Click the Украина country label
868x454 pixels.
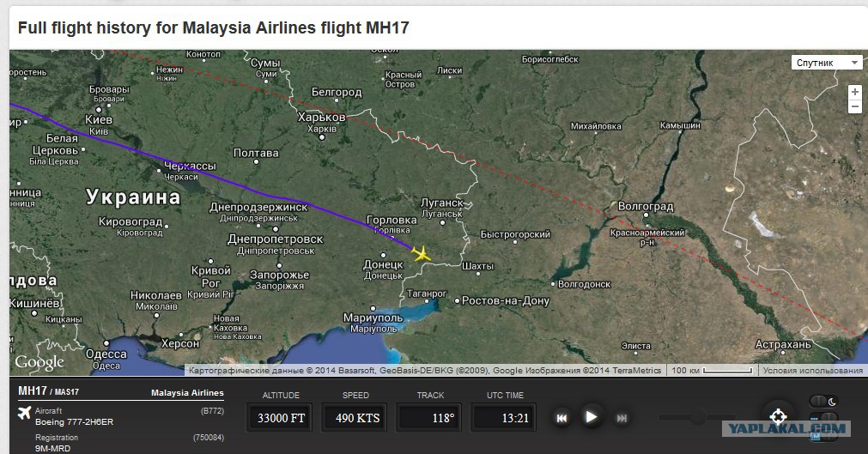click(133, 197)
